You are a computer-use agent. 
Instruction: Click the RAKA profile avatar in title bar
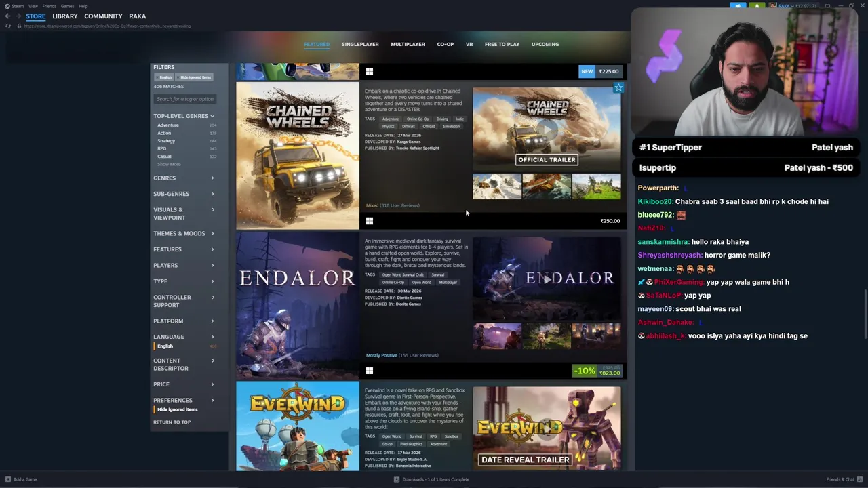772,6
